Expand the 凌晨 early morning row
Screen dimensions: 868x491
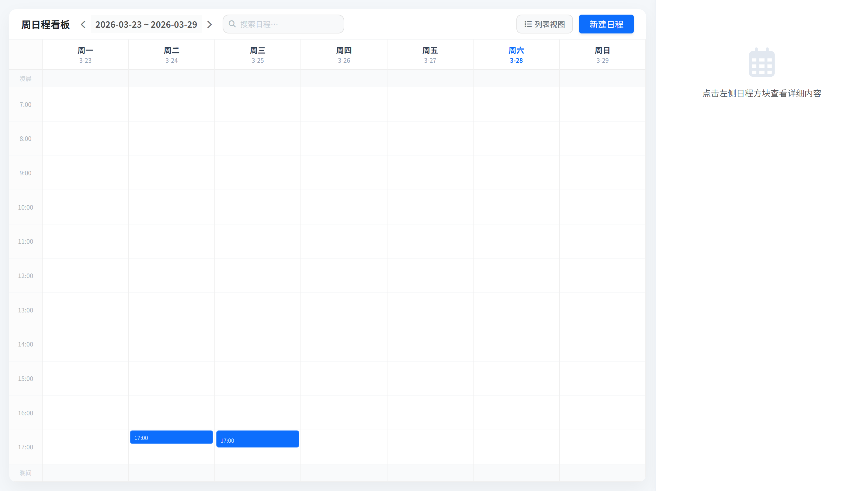click(25, 78)
